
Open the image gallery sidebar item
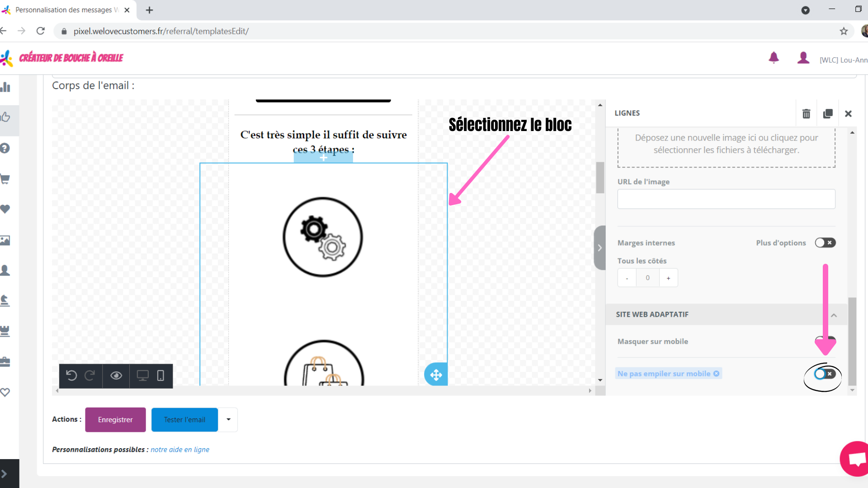pos(5,240)
